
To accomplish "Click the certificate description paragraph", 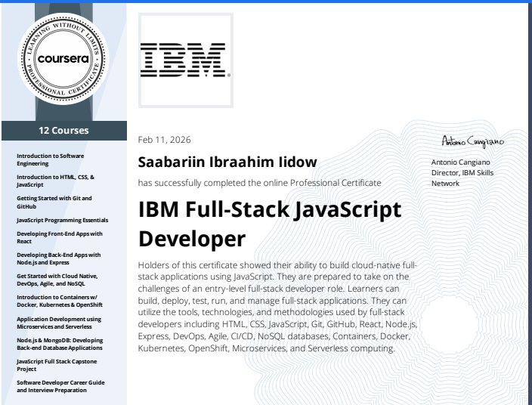I will pyautogui.click(x=277, y=306).
